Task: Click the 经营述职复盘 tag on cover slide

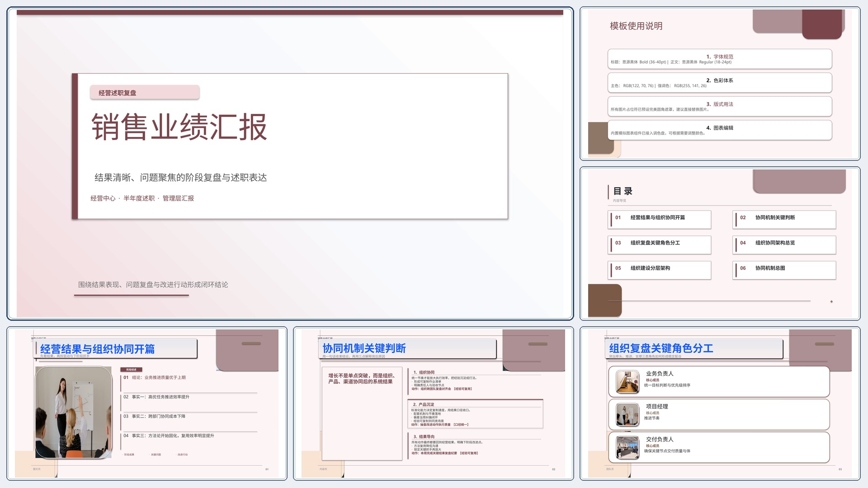Action: pyautogui.click(x=145, y=93)
